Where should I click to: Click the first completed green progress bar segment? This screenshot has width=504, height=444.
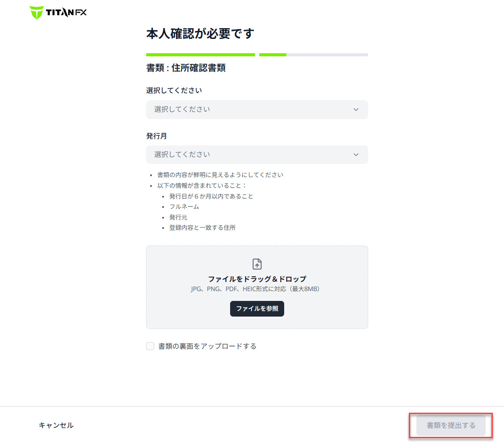coord(200,55)
